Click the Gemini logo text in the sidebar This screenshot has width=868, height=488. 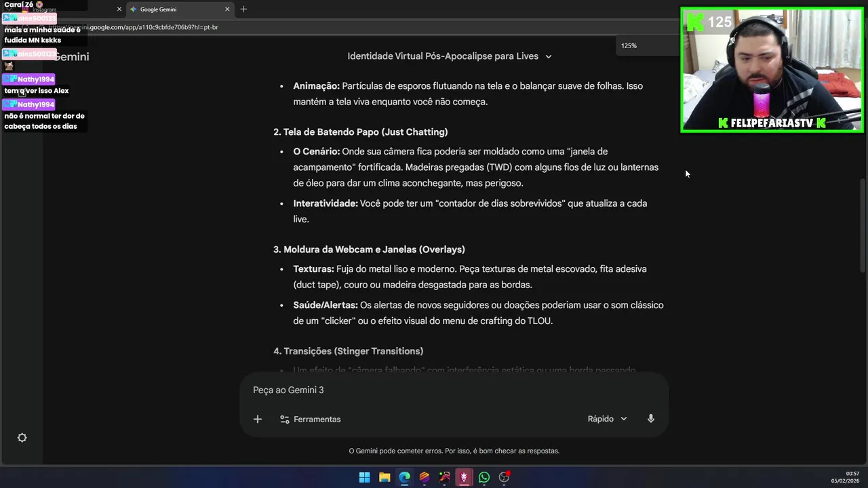tap(71, 56)
